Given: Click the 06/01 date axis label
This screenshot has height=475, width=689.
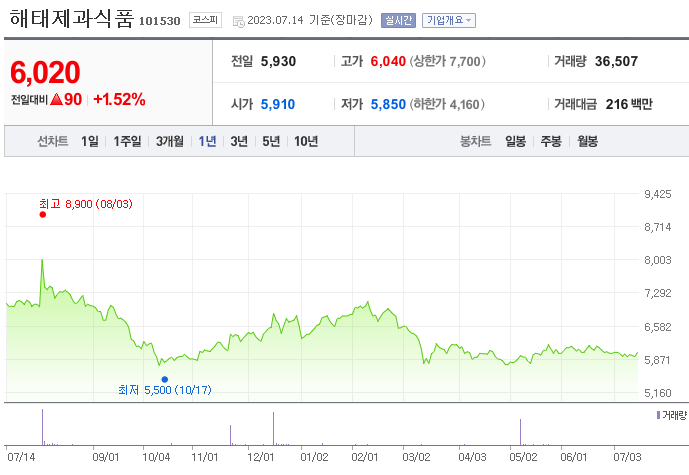Looking at the screenshot, I should [x=573, y=457].
